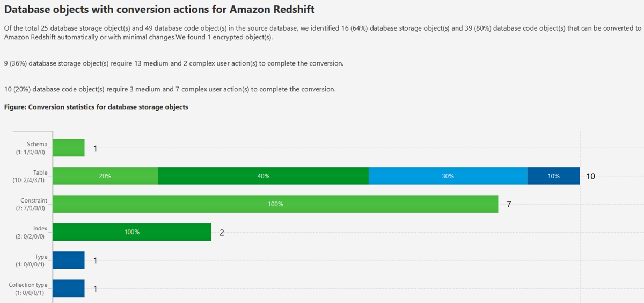This screenshot has width=644, height=303.
Task: Click the total value 2 beside Index bar
Action: pyautogui.click(x=222, y=233)
